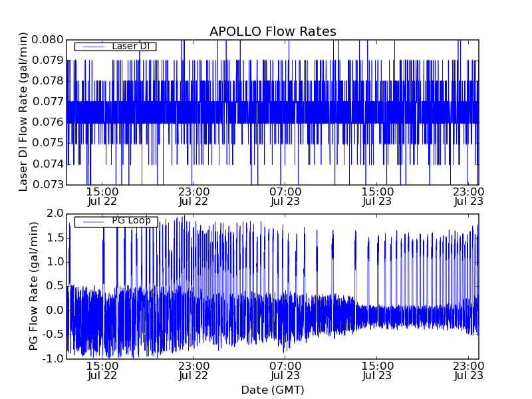Click the blue line sample in Laser DI legend
The height and width of the screenshot is (399, 532).
tap(94, 47)
